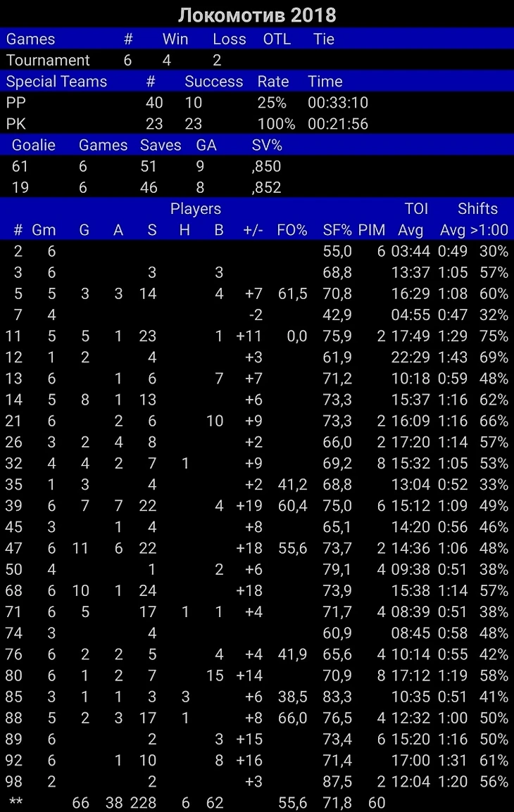Select player number 2 row

click(x=257, y=251)
